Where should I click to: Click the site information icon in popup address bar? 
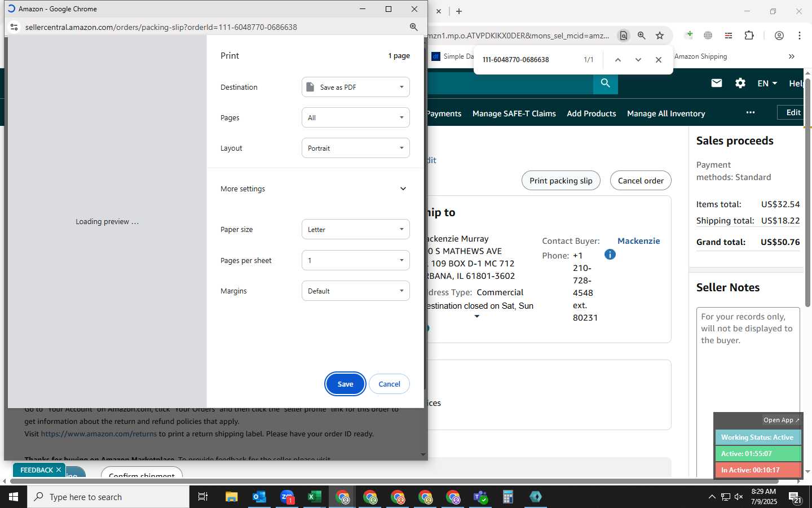[x=14, y=27]
